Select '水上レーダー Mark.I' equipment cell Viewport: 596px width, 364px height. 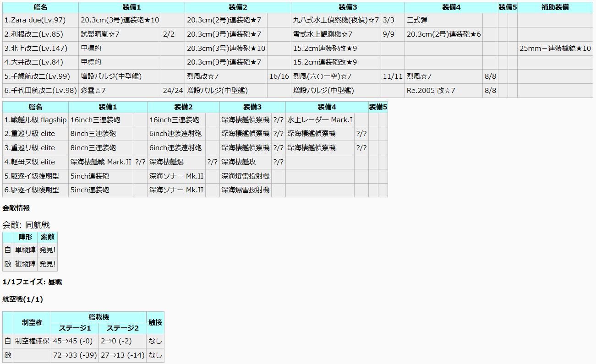pos(320,120)
